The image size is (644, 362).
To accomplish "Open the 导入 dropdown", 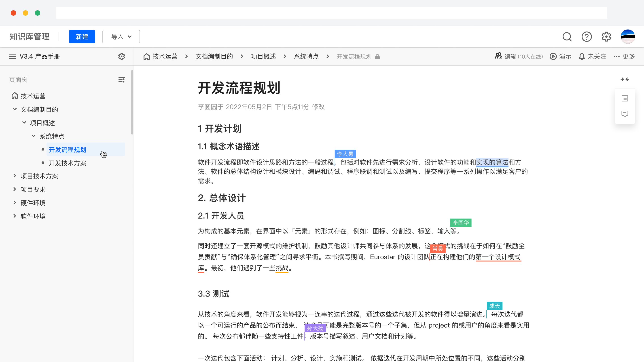I will pyautogui.click(x=121, y=37).
